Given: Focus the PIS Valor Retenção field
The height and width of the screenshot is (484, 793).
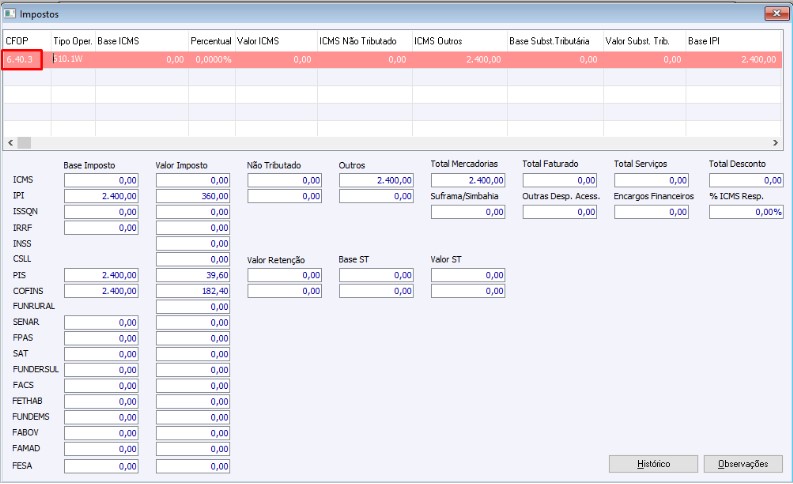Looking at the screenshot, I should click(x=284, y=275).
